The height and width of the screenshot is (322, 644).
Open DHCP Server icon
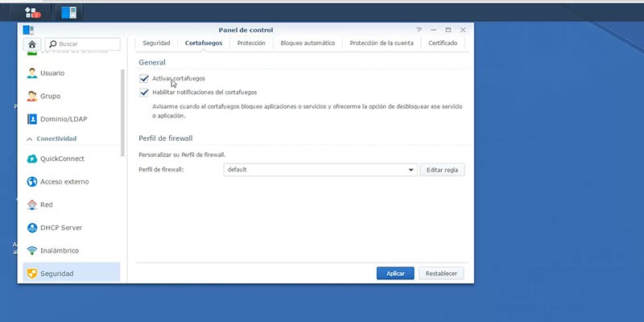pyautogui.click(x=31, y=228)
